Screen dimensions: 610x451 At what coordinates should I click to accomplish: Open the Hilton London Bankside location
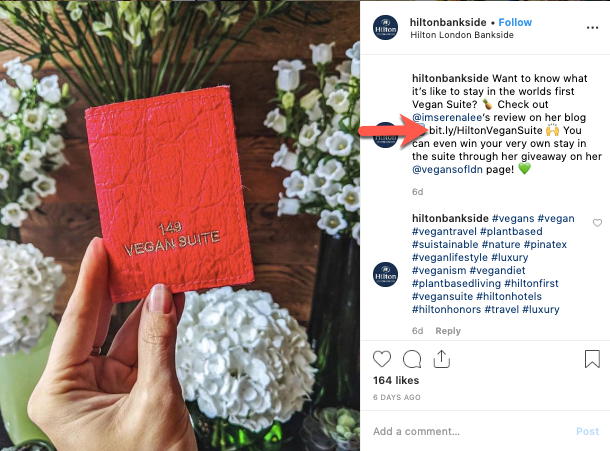pos(462,35)
